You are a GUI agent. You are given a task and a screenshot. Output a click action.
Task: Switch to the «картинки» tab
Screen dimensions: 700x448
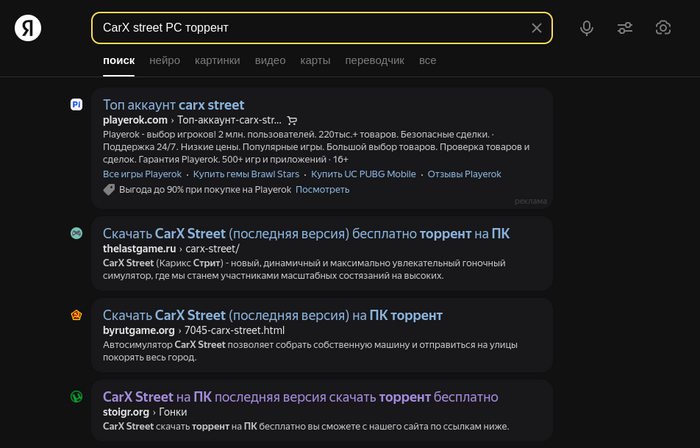(217, 61)
